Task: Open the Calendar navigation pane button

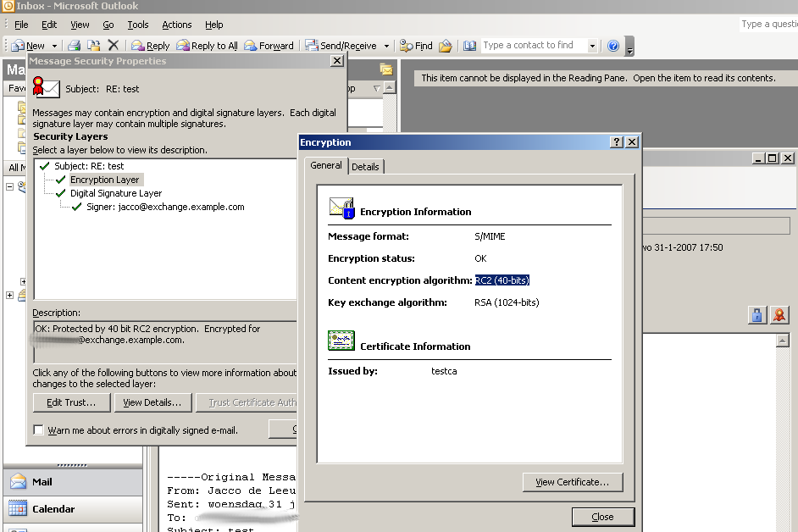Action: [x=73, y=508]
